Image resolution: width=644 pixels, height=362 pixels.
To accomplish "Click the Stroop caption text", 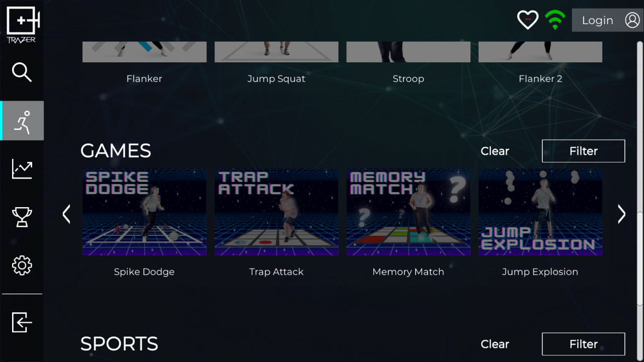I will point(409,79).
